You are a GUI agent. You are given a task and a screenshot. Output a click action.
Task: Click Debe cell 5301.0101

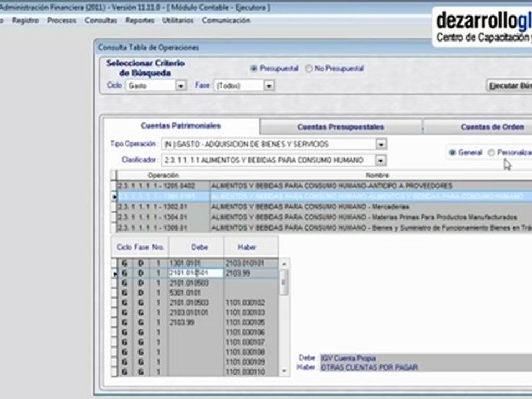(x=196, y=293)
